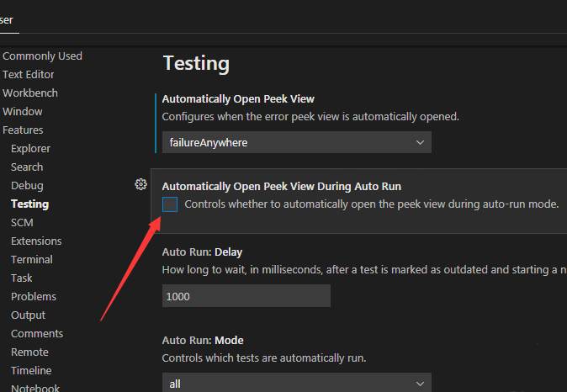Open SCM settings section
The width and height of the screenshot is (567, 392).
[x=22, y=223]
